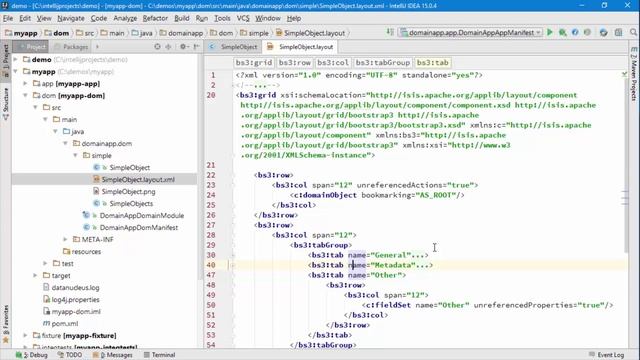Click the Collapse All icon in Project panel
The height and width of the screenshot is (360, 640).
(x=168, y=47)
